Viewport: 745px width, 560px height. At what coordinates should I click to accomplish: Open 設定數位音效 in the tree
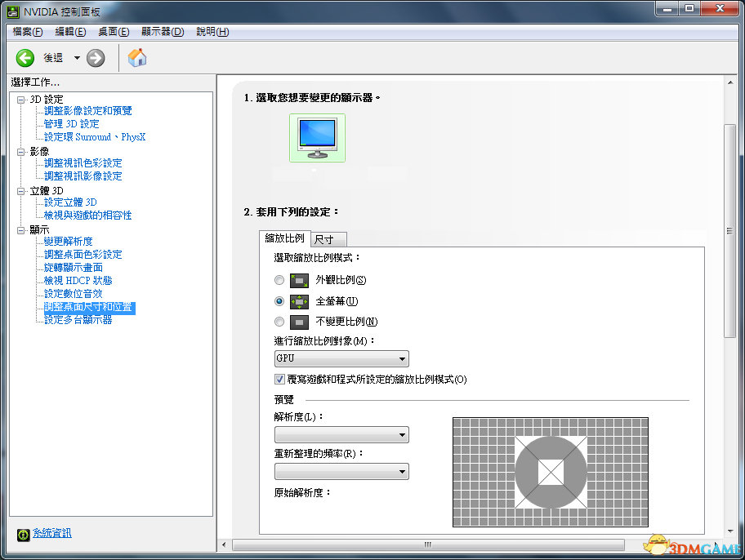click(74, 294)
